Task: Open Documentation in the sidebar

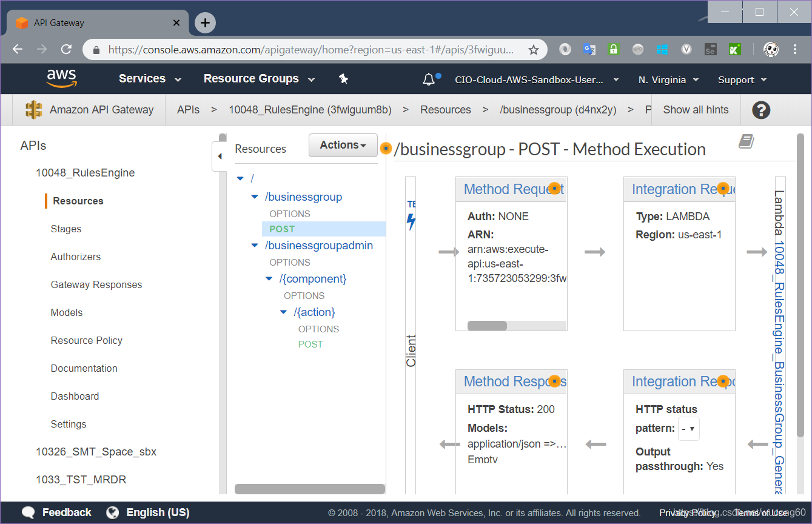Action: point(84,368)
